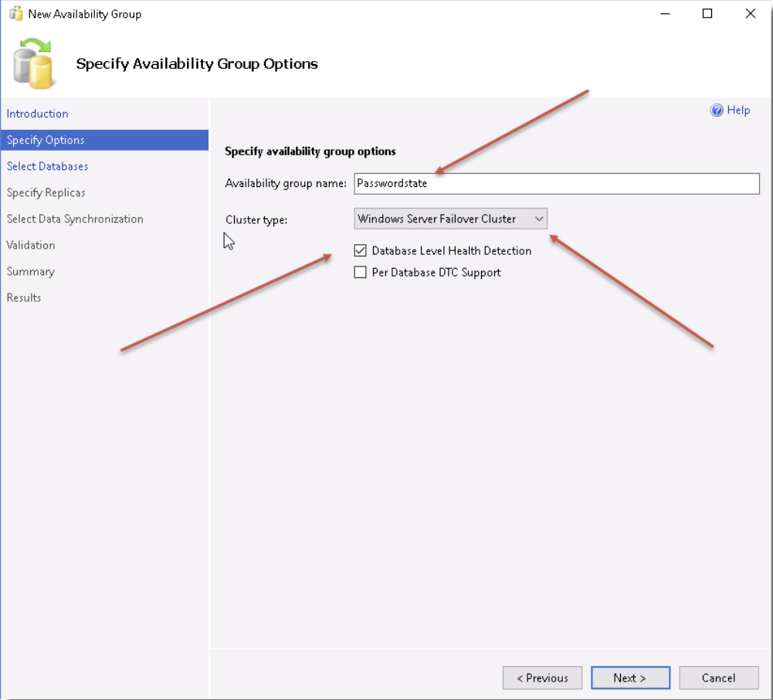Open the Cluster type dropdown
This screenshot has height=700, width=773.
tap(450, 219)
